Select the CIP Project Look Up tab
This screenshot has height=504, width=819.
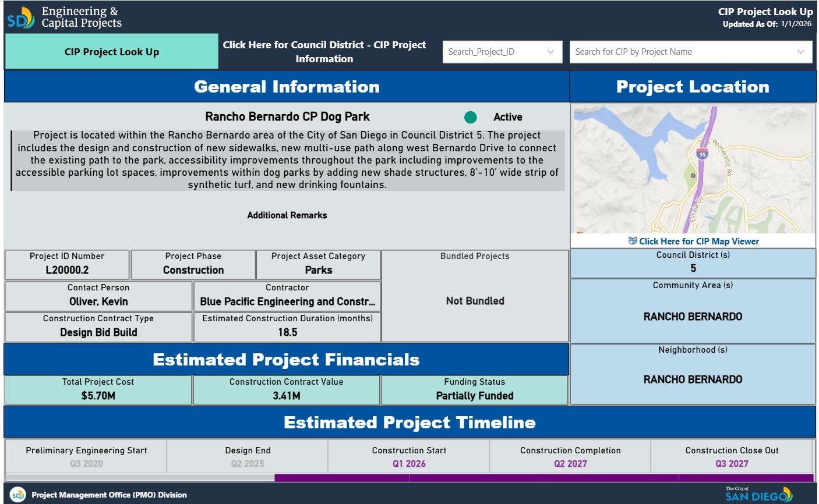pos(112,52)
